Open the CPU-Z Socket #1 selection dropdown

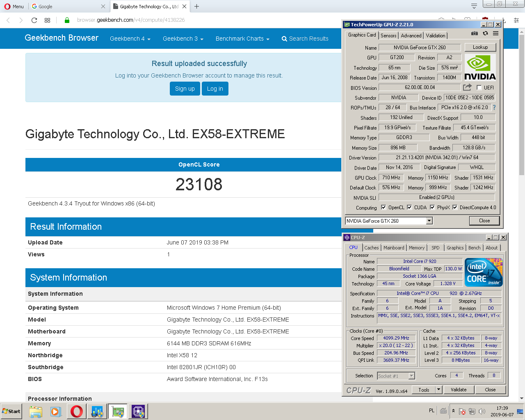click(412, 376)
